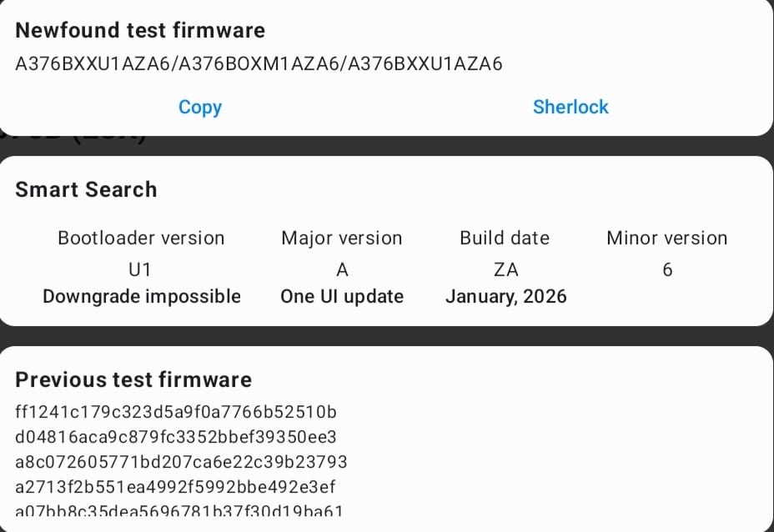Tap the ZA build date code
This screenshot has width=774, height=532.
click(505, 269)
